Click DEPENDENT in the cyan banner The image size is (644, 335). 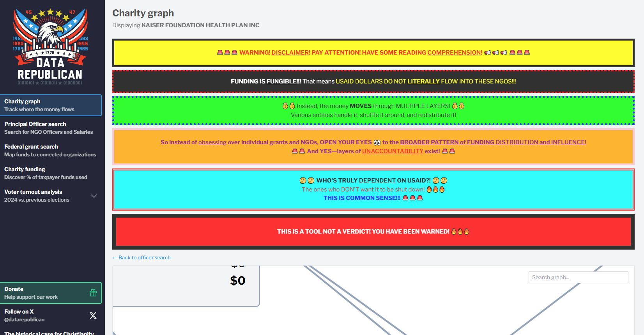(x=377, y=181)
